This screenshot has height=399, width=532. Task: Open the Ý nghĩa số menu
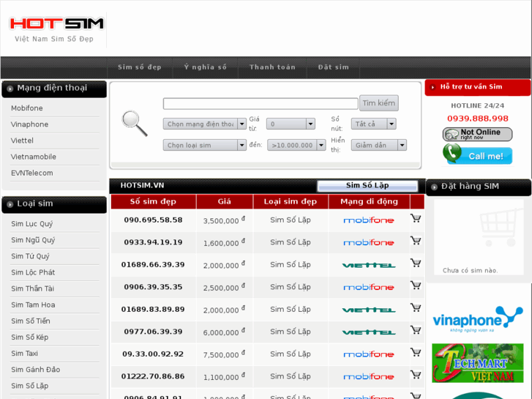point(206,67)
